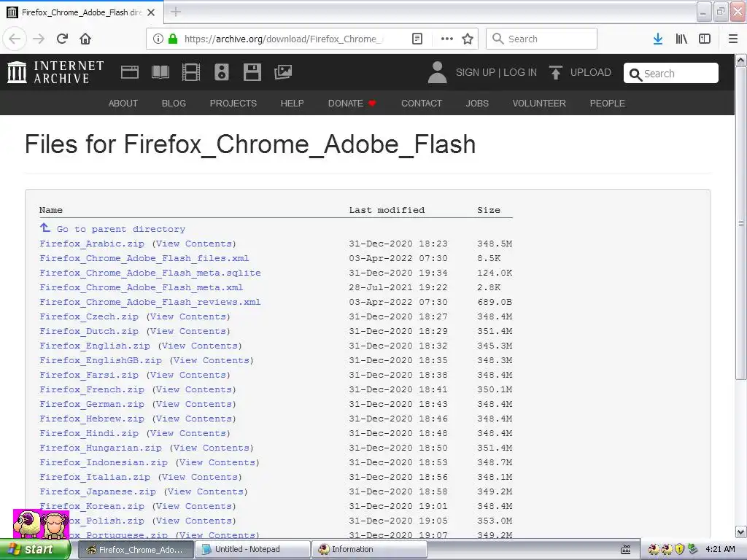Toggle the Firefox sidebar
Viewport: 747px width, 560px height.
click(x=705, y=39)
